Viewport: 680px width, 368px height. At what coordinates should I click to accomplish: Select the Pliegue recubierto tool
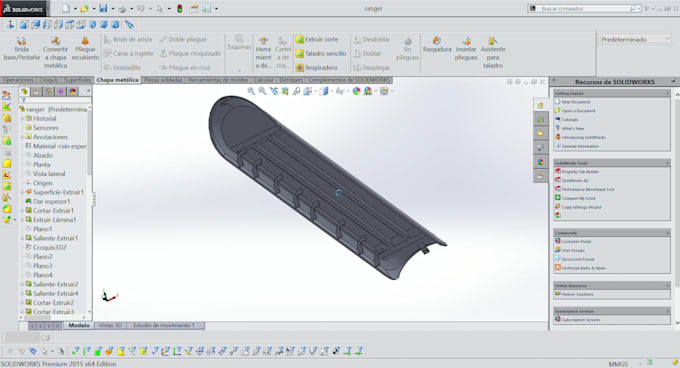[x=85, y=49]
